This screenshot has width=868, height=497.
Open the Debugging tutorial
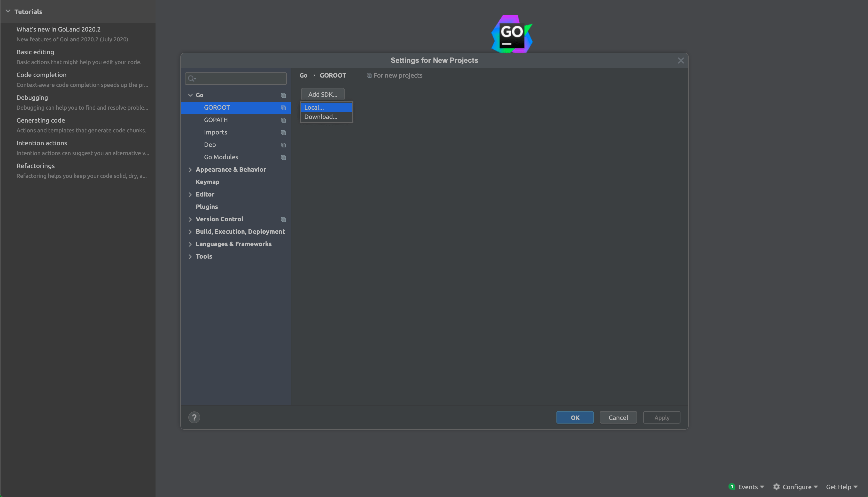(x=32, y=98)
